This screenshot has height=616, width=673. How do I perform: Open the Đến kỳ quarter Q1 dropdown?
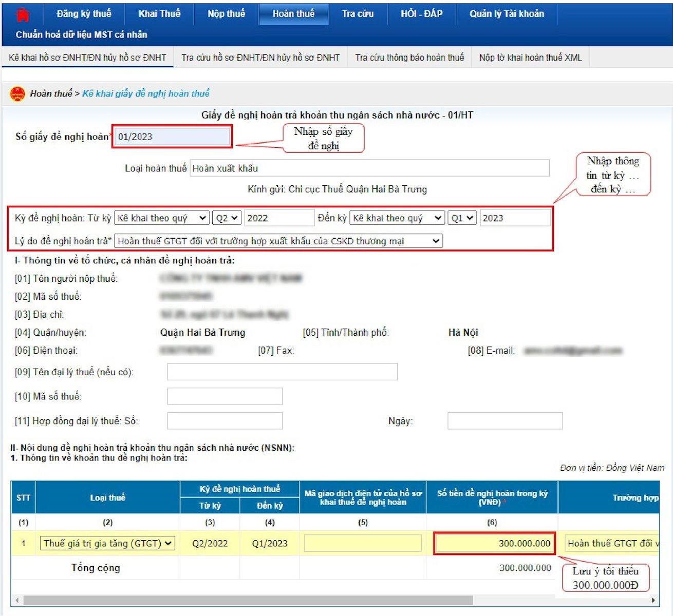click(462, 218)
